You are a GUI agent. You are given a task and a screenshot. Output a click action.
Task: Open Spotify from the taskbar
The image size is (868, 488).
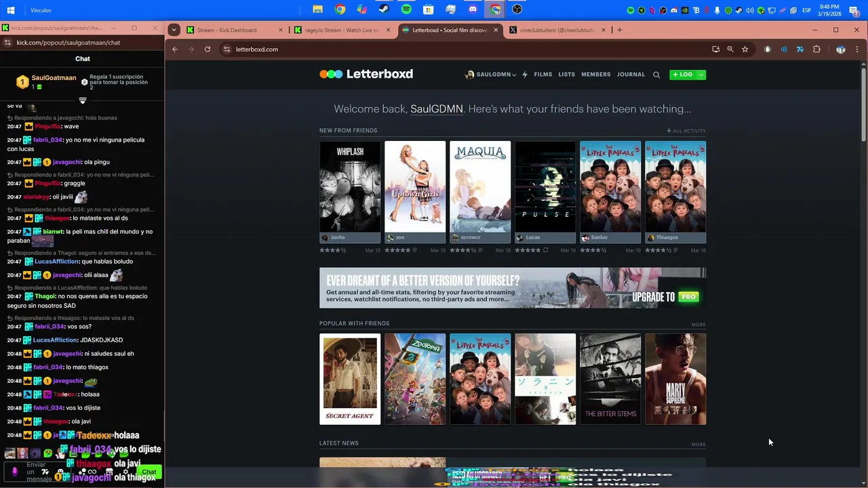pos(406,9)
